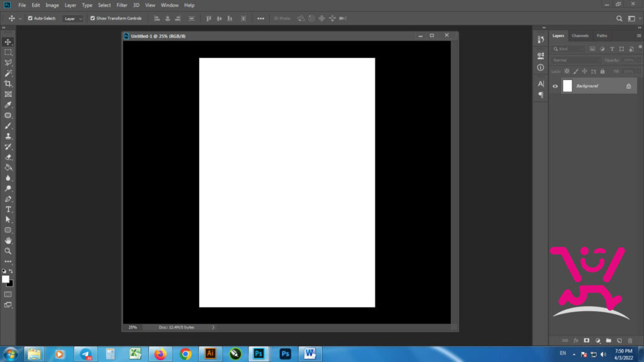The height and width of the screenshot is (362, 644).
Task: Select the Blur tool
Action: pyautogui.click(x=8, y=178)
